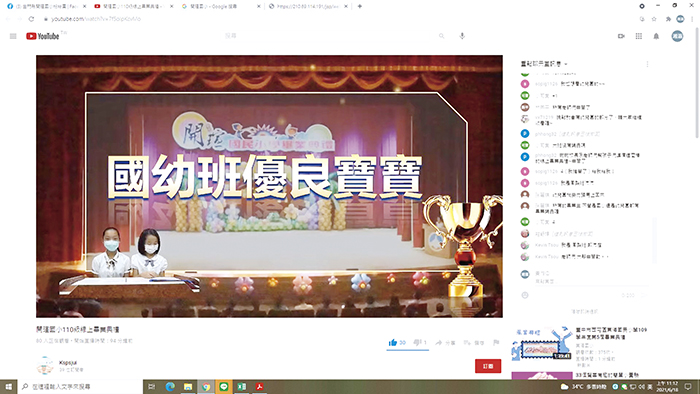Open the YouTube hamburger guide menu
This screenshot has width=700, height=394.
(x=13, y=36)
